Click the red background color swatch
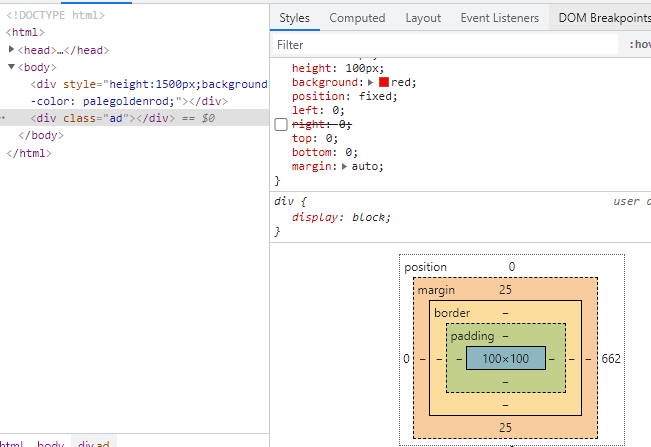The image size is (651, 447). tap(384, 82)
